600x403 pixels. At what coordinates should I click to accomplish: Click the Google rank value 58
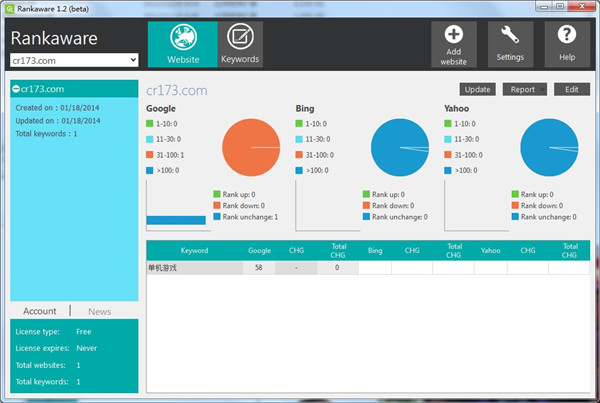[x=259, y=268]
